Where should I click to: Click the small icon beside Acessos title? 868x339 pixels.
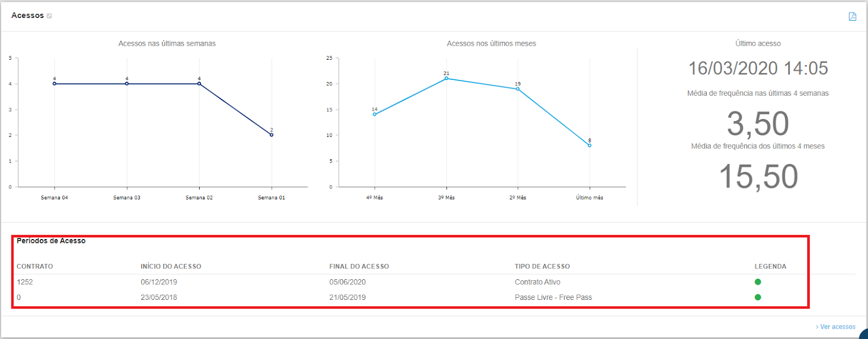[49, 16]
